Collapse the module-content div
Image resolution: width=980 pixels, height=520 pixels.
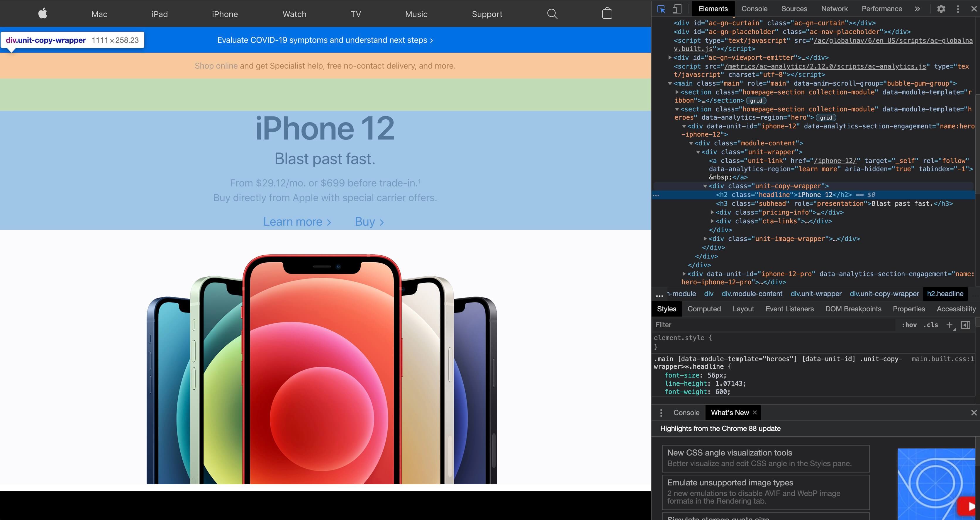691,143
